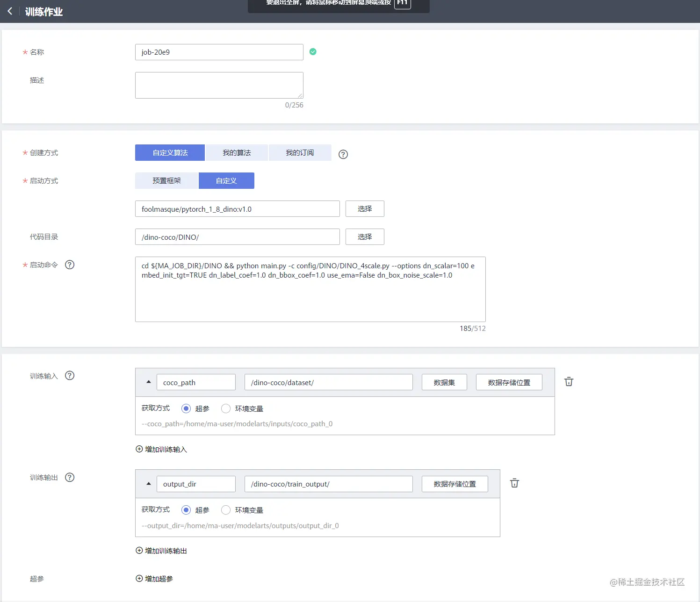
Task: Open the help icon beside 训练输入
Action: pos(70,376)
